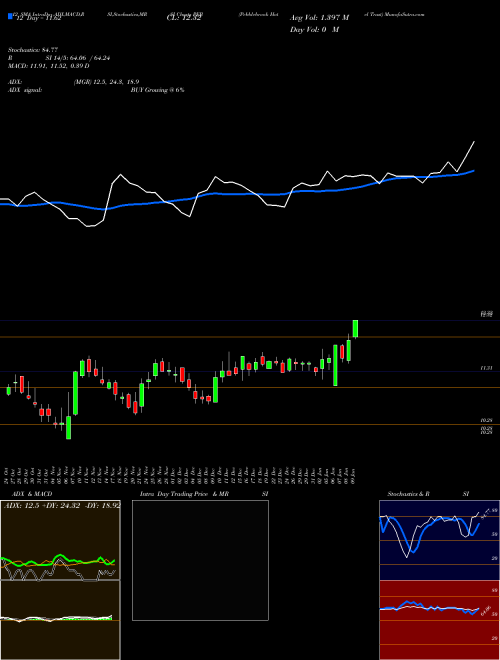
Task: Open the blue Stochastics chart panel
Action: 439,540
